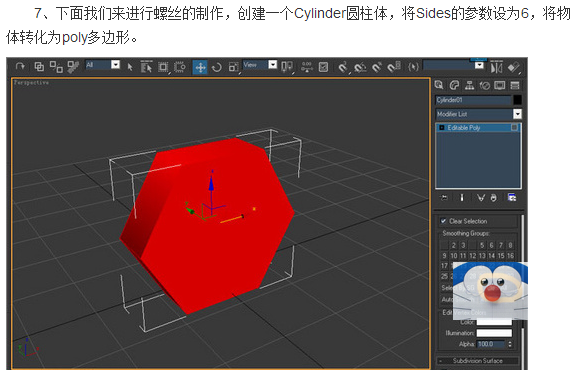Click smoothing group button 5
The width and height of the screenshot is (578, 370).
[482, 245]
